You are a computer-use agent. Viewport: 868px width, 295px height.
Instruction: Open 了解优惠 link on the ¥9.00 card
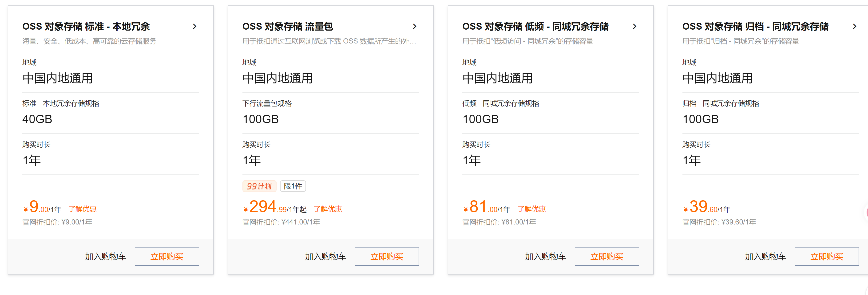(83, 209)
